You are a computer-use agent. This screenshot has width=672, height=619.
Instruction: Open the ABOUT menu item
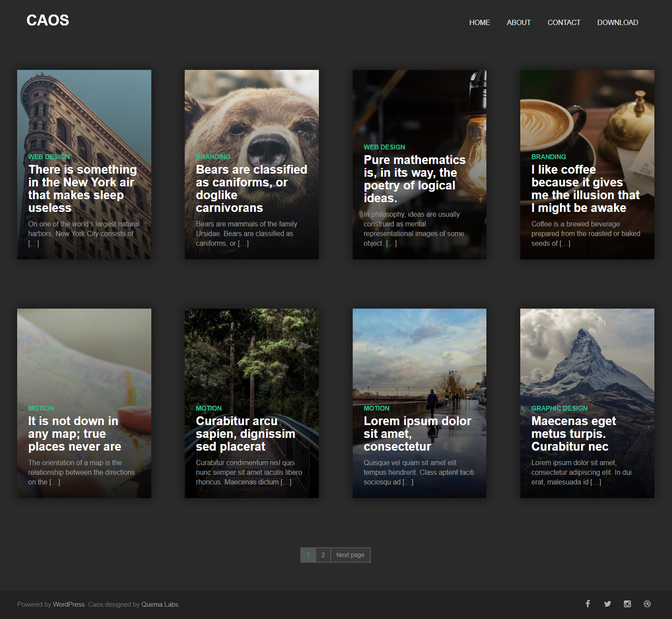[519, 22]
